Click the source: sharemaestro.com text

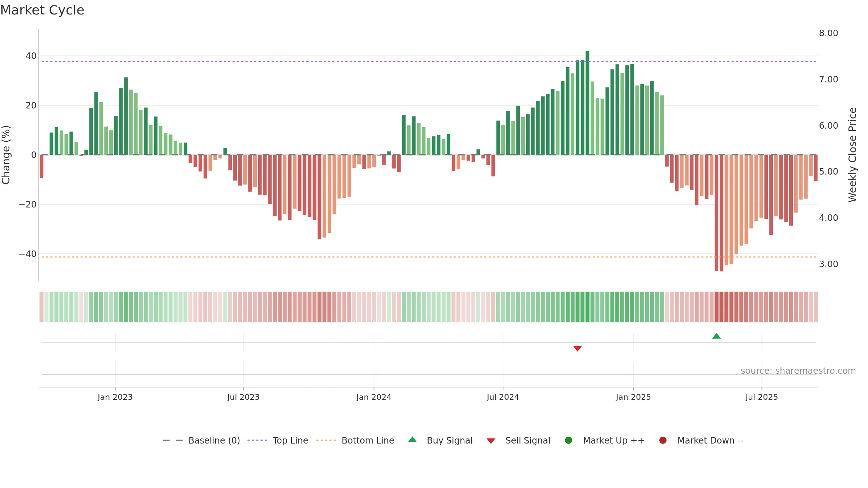pos(798,371)
